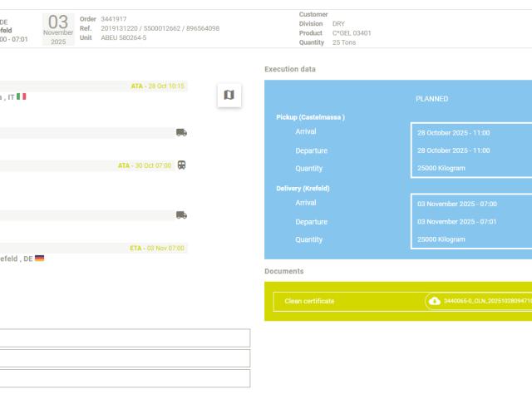Click the first truck leg icon
The width and height of the screenshot is (532, 399).
181,132
